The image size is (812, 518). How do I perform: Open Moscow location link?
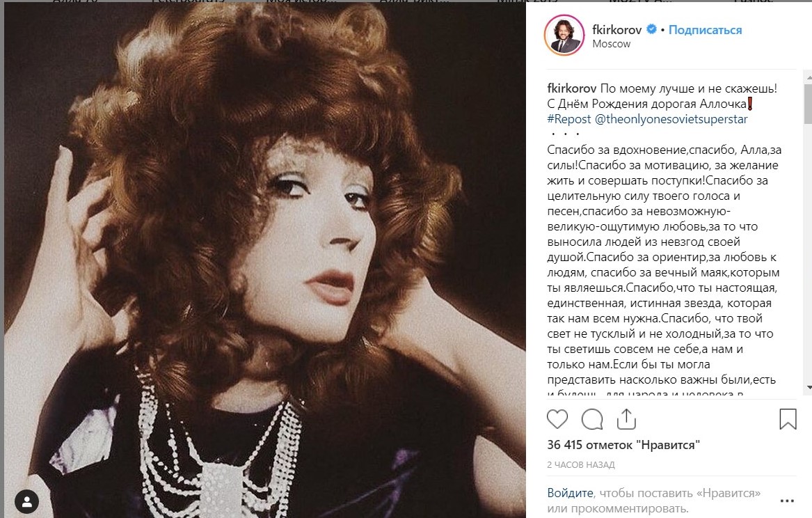click(612, 44)
